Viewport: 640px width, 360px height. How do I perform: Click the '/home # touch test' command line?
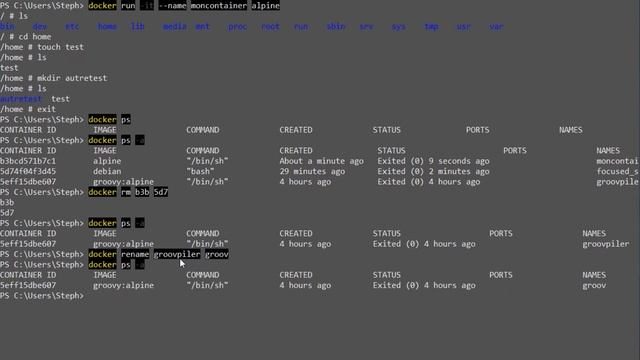[x=42, y=47]
